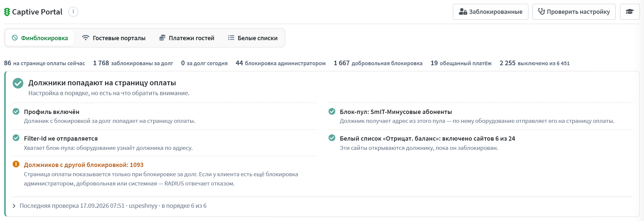Select the Белые списки tab
Image resolution: width=644 pixels, height=221 pixels.
[253, 38]
